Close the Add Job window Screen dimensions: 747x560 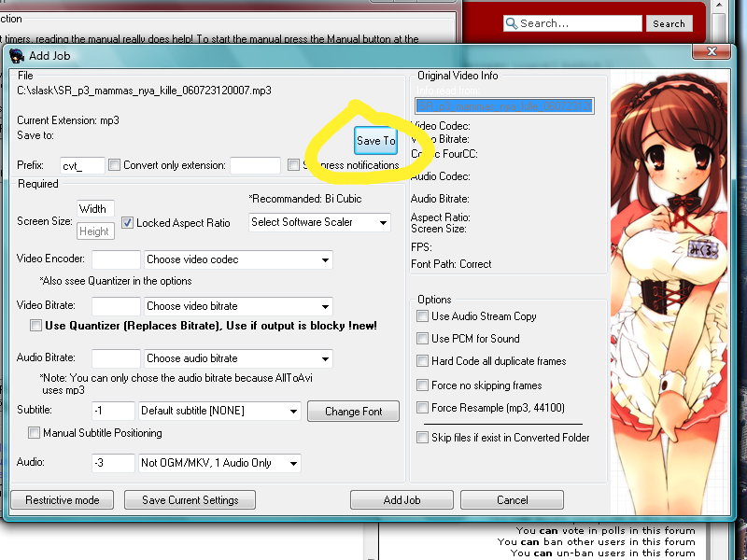(712, 51)
